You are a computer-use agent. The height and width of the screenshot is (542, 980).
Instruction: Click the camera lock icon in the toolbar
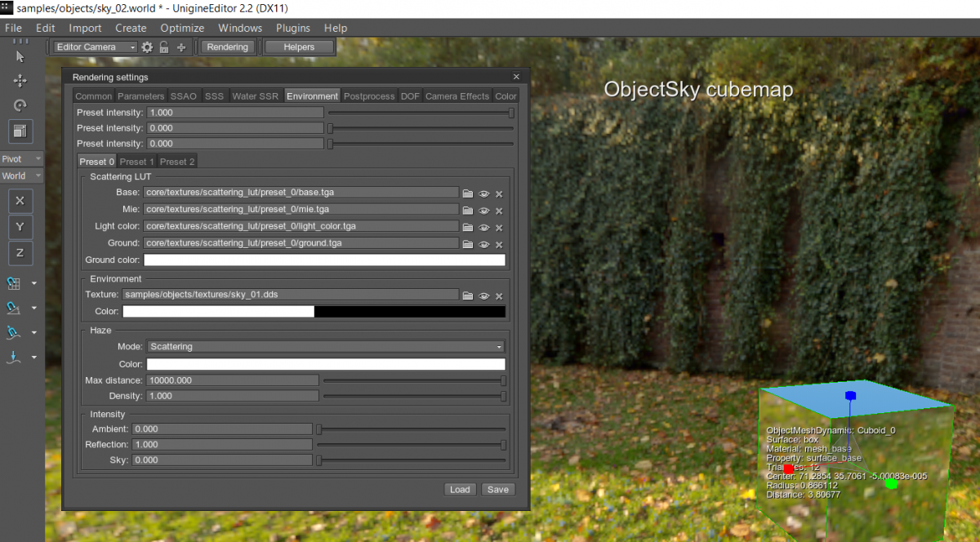(x=164, y=47)
